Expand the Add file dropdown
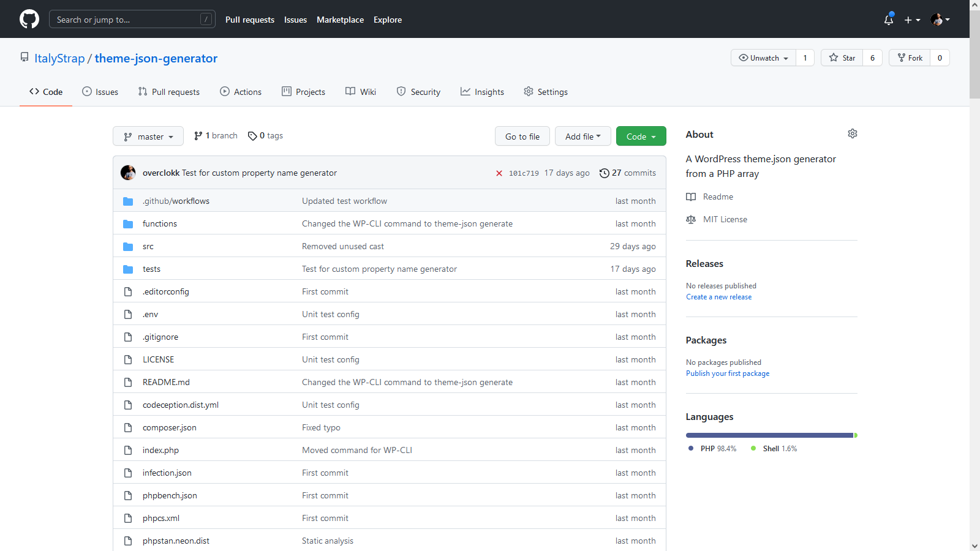Screen dimensions: 980x551 583,136
